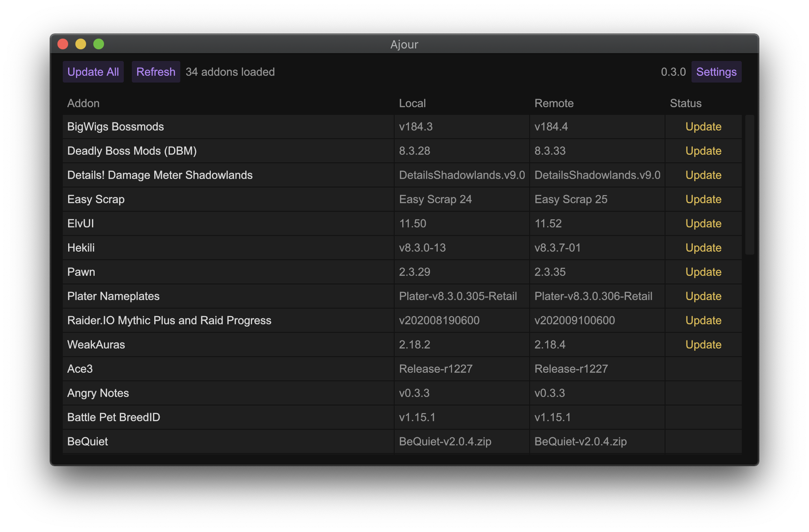Open the Settings panel
This screenshot has height=532, width=809.
716,72
